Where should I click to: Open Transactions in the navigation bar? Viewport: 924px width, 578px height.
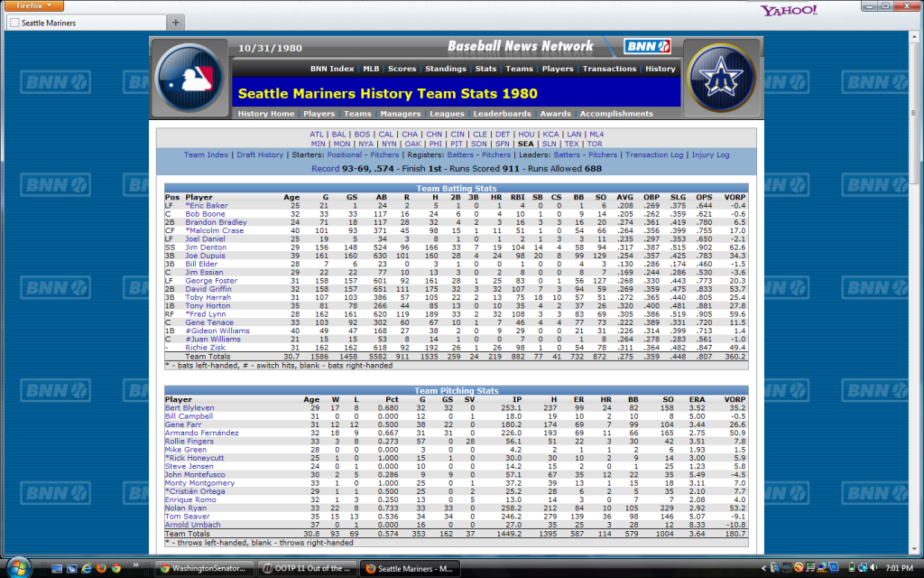coord(609,69)
